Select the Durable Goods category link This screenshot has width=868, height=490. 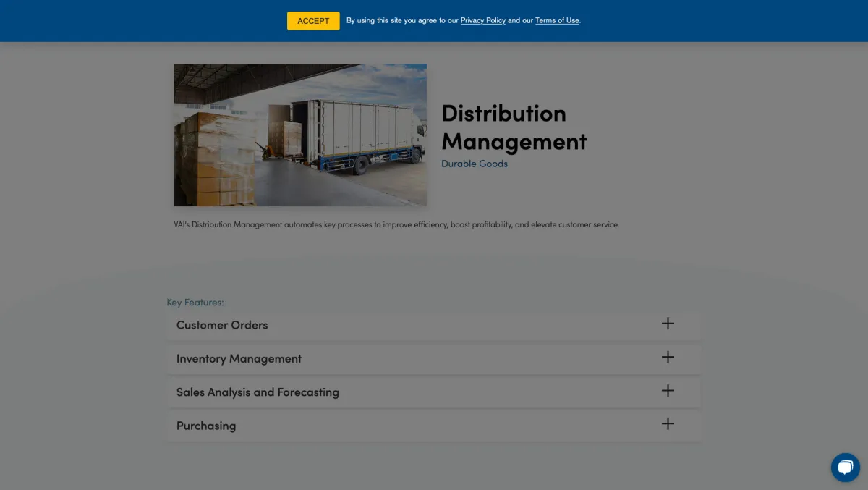[475, 164]
